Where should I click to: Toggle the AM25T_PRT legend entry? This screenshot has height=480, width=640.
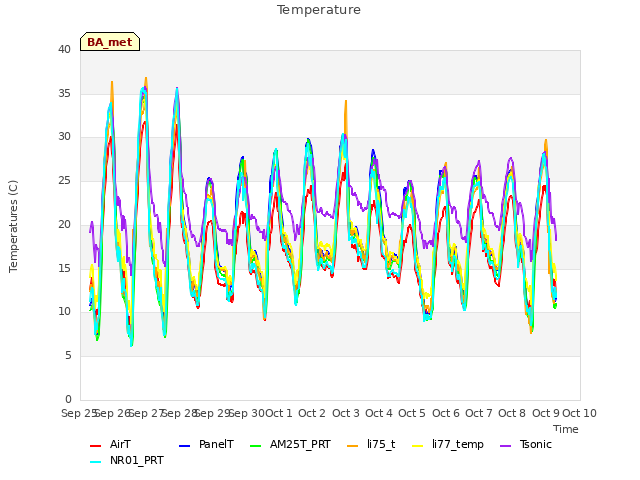click(290, 444)
